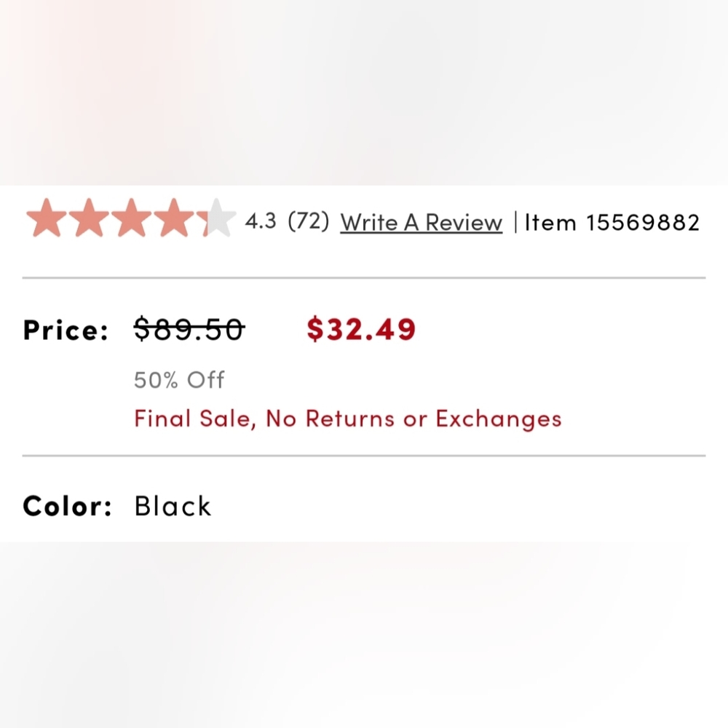Click the 4.3 rating score
728x728 pixels.
point(261,221)
